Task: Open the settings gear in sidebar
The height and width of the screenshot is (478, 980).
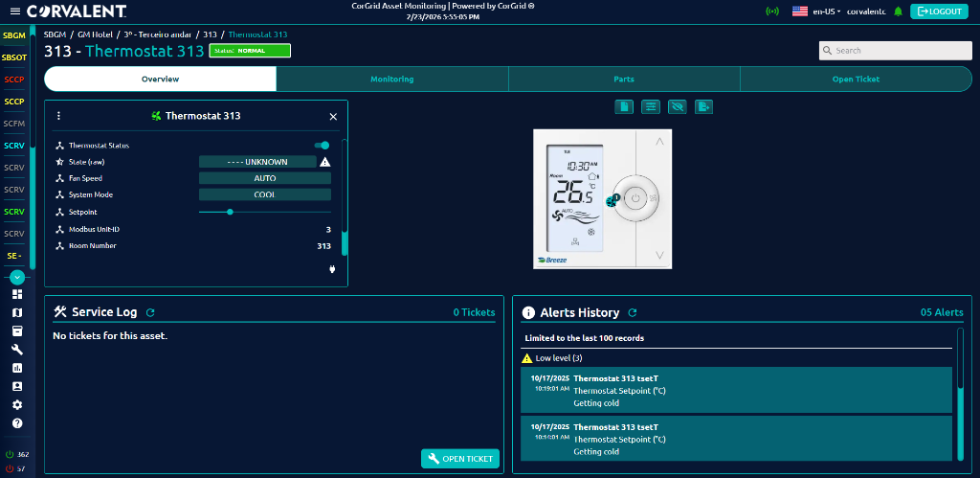Action: point(17,405)
